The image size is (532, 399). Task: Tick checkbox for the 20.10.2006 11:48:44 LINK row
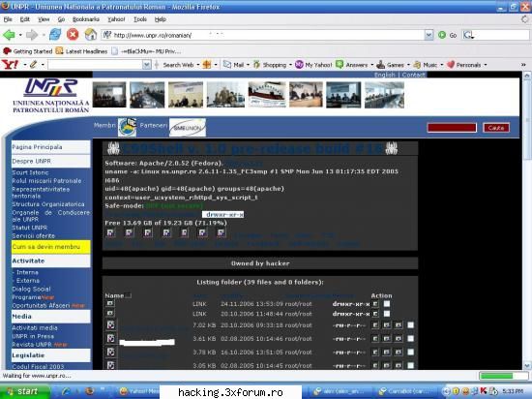(387, 314)
